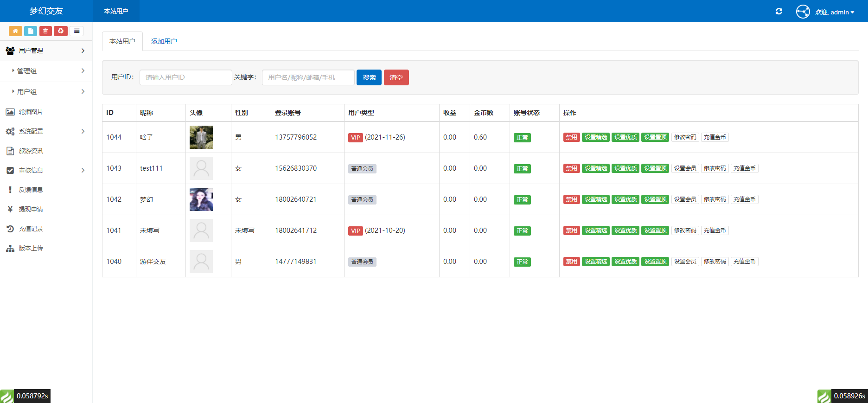
Task: Click 金币数 value 0.60
Action: (x=480, y=137)
